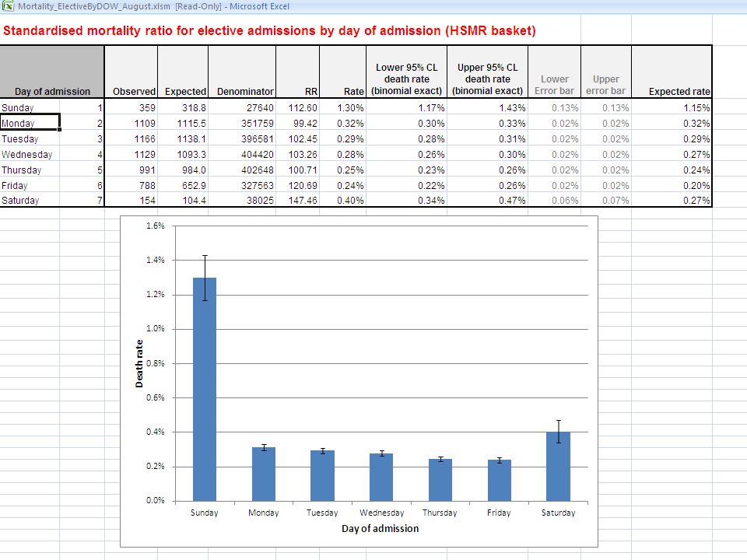This screenshot has height=560, width=747.
Task: Click the 1.6% vertical axis label
Action: point(156,226)
